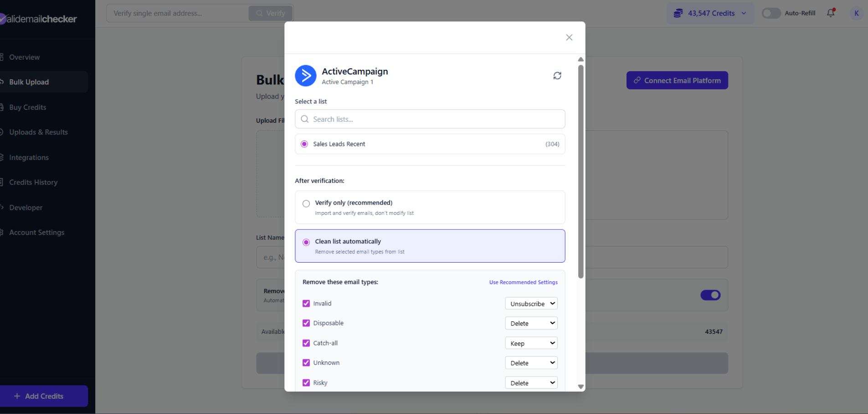This screenshot has height=414, width=868.
Task: Go to Account Settings
Action: 36,232
